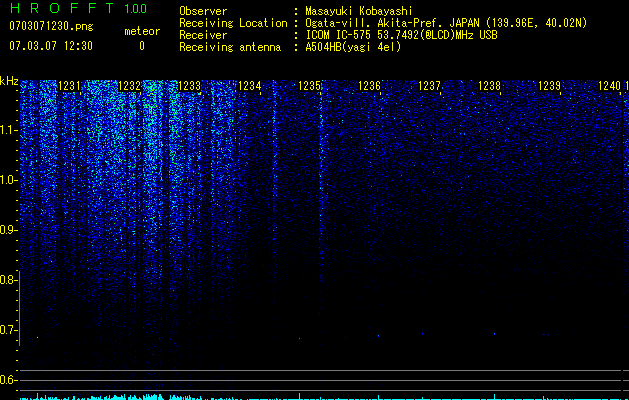Click the 0.6 kHz axis label

[7, 380]
